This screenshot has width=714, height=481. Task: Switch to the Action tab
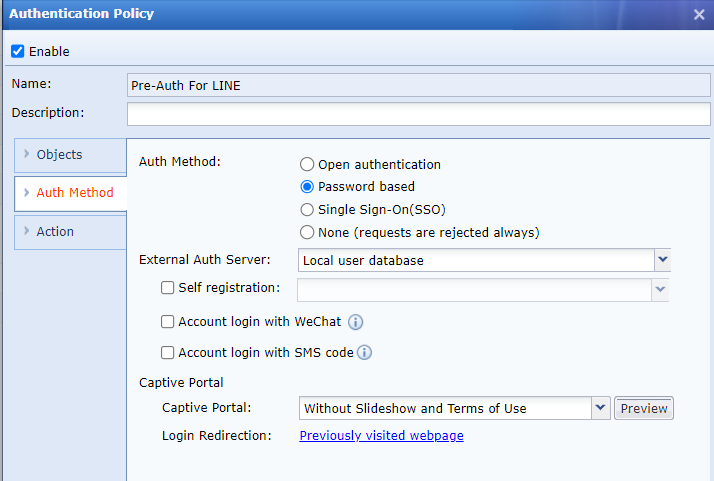coord(71,232)
